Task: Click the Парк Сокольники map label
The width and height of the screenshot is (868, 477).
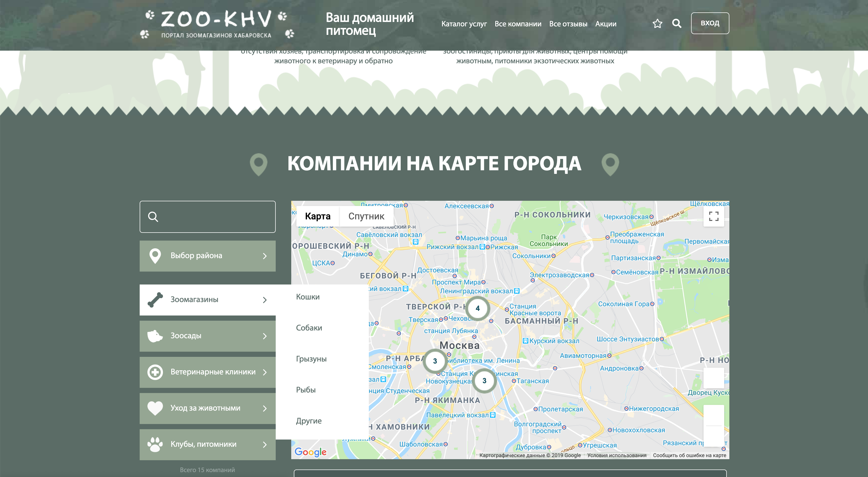Action: [x=549, y=240]
